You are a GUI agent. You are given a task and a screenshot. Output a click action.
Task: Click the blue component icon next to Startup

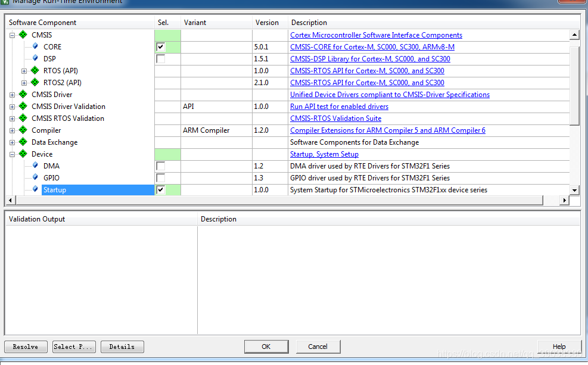pos(35,189)
